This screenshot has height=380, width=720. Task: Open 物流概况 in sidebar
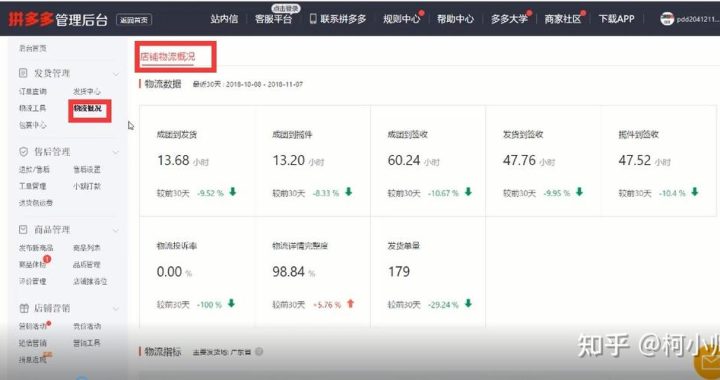pos(88,108)
